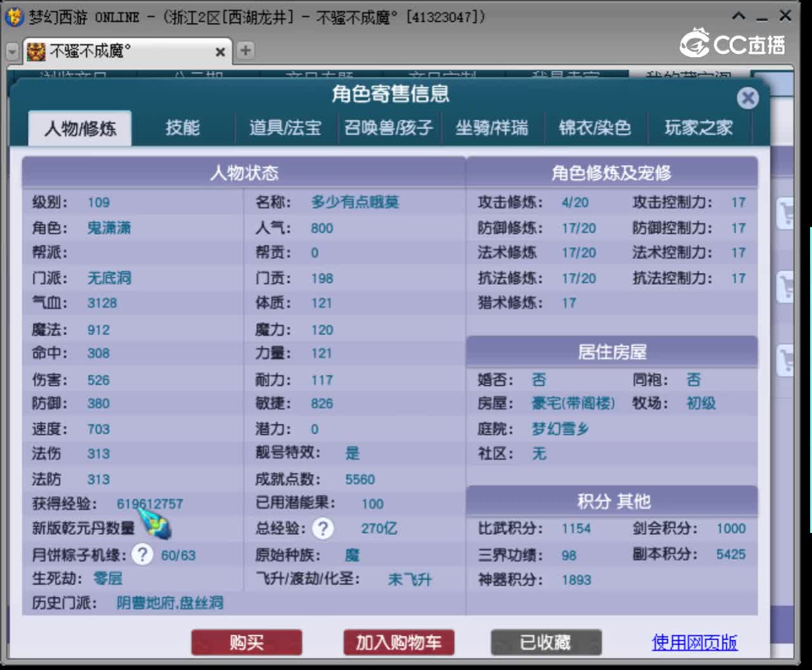Click the 原始种族 value 魔
This screenshot has width=812, height=670.
click(352, 556)
